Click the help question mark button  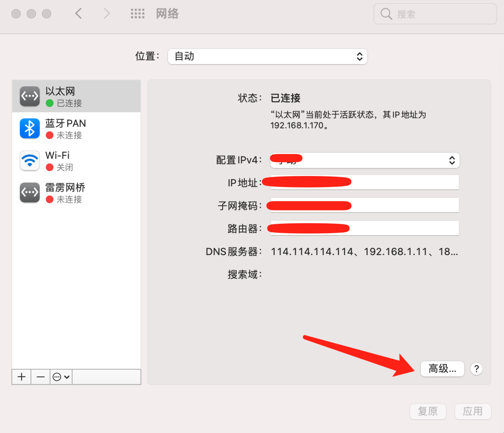(x=476, y=369)
